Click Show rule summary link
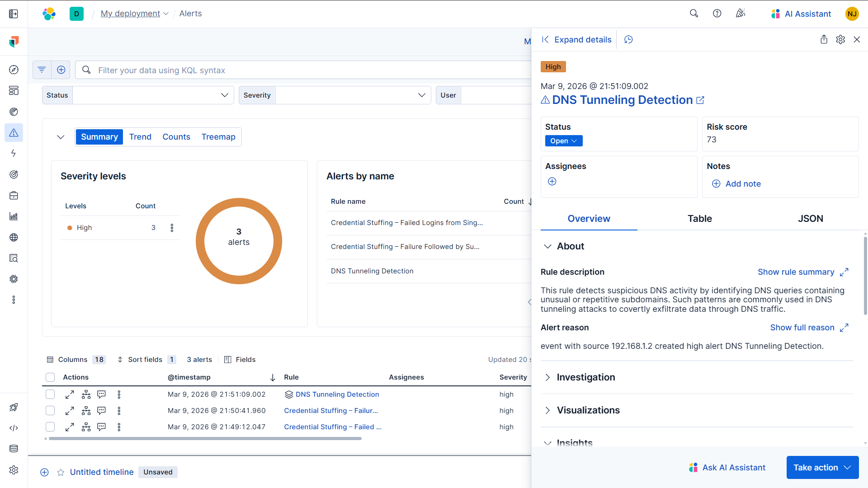 pos(796,272)
